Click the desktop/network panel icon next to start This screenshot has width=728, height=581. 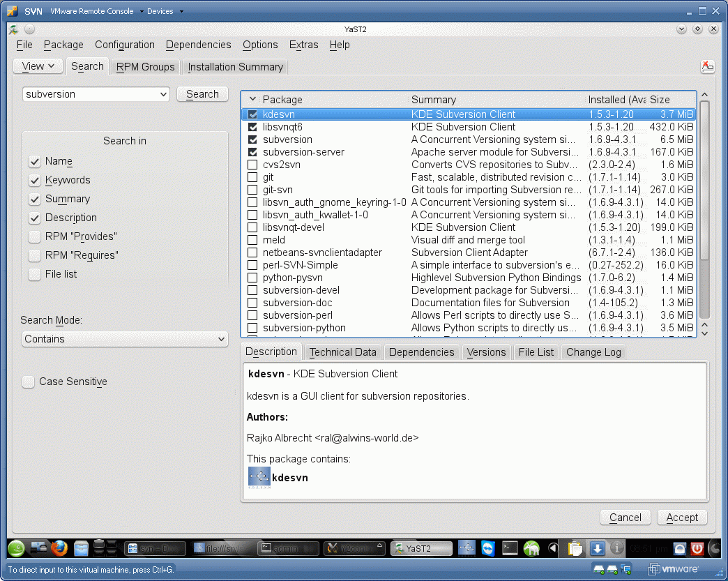pos(38,548)
